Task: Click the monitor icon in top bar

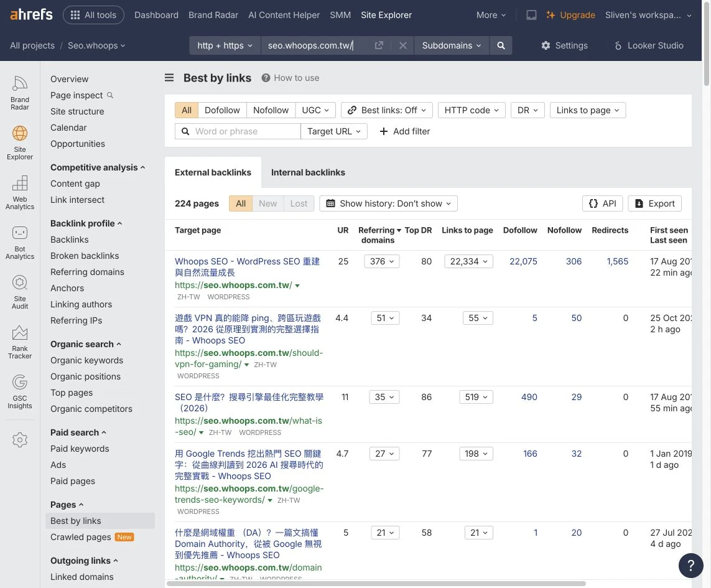Action: [531, 15]
